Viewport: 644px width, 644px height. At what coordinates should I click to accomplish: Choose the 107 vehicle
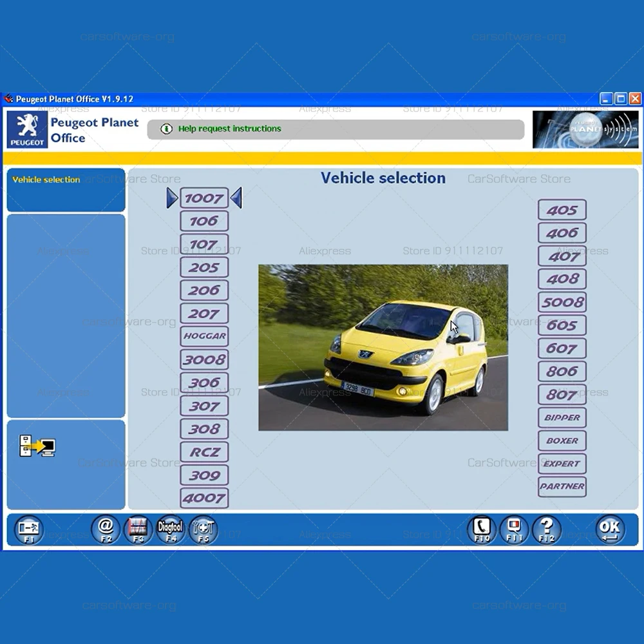point(204,244)
